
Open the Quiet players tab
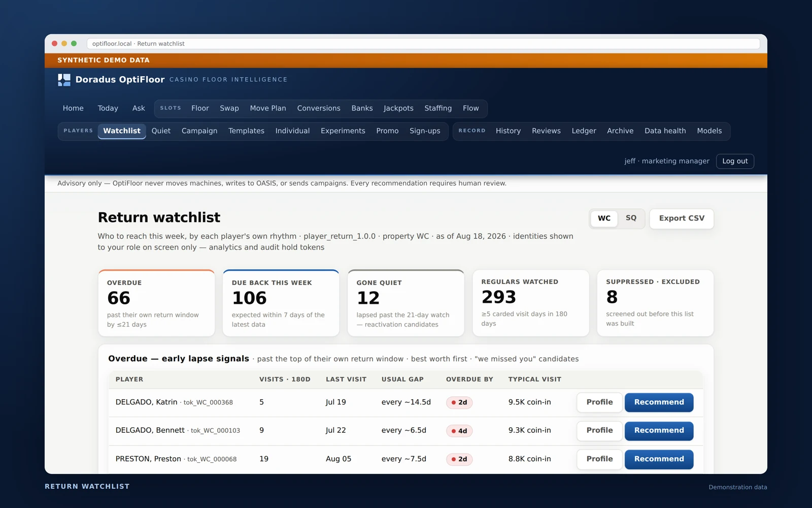tap(161, 131)
